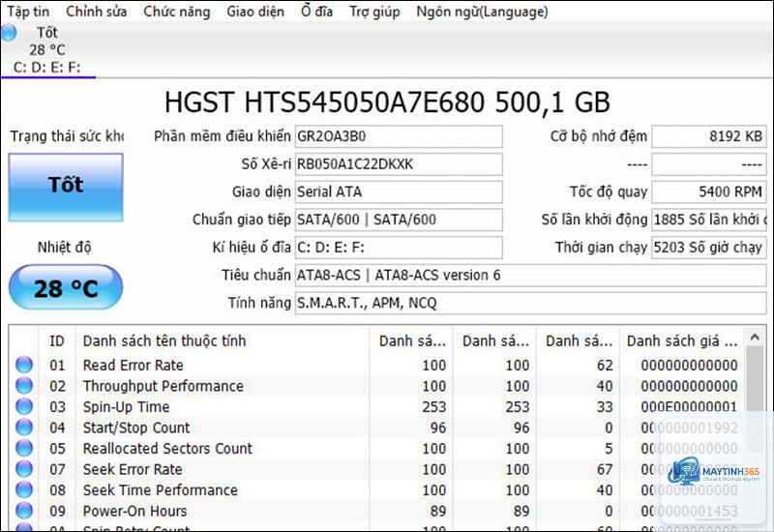This screenshot has height=532, width=774.
Task: Click the drive title HGST HTS545050A7E680 500,1 GB
Action: (387, 103)
